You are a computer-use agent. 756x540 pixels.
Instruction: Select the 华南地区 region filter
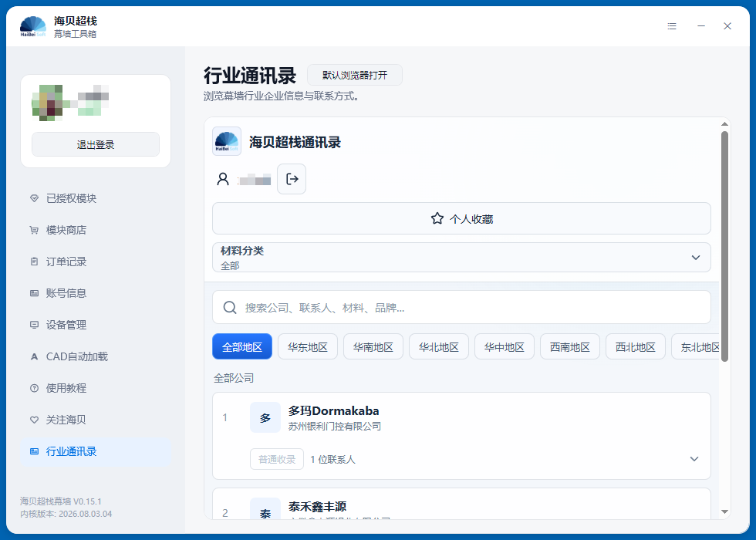tap(373, 346)
